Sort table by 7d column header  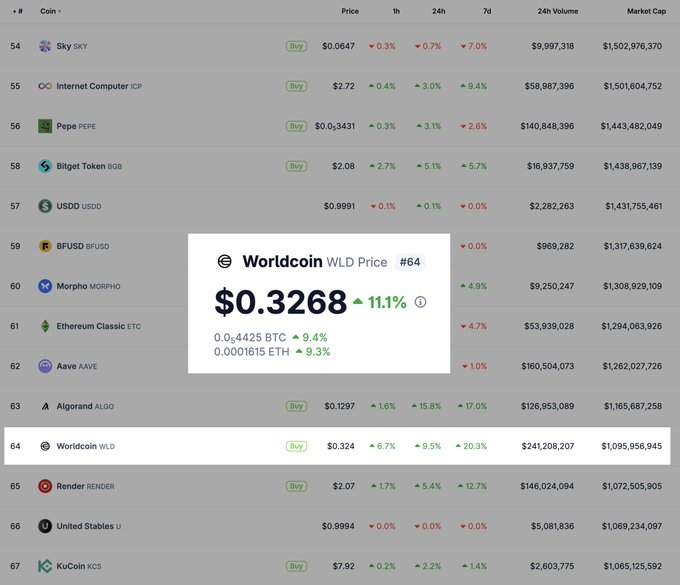487,11
